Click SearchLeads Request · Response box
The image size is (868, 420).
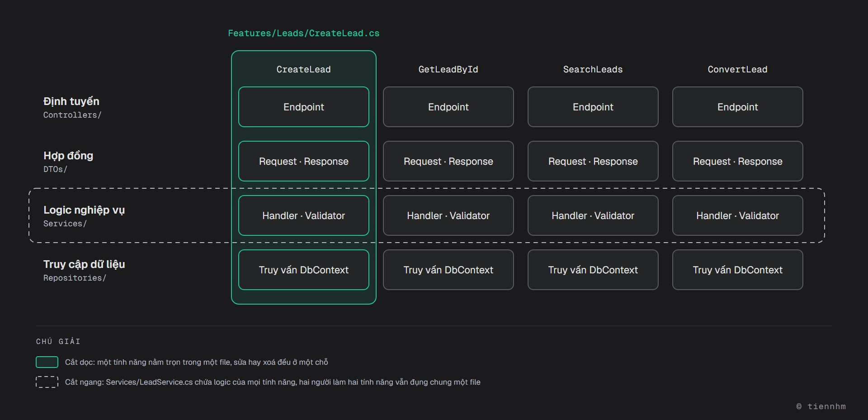[593, 161]
